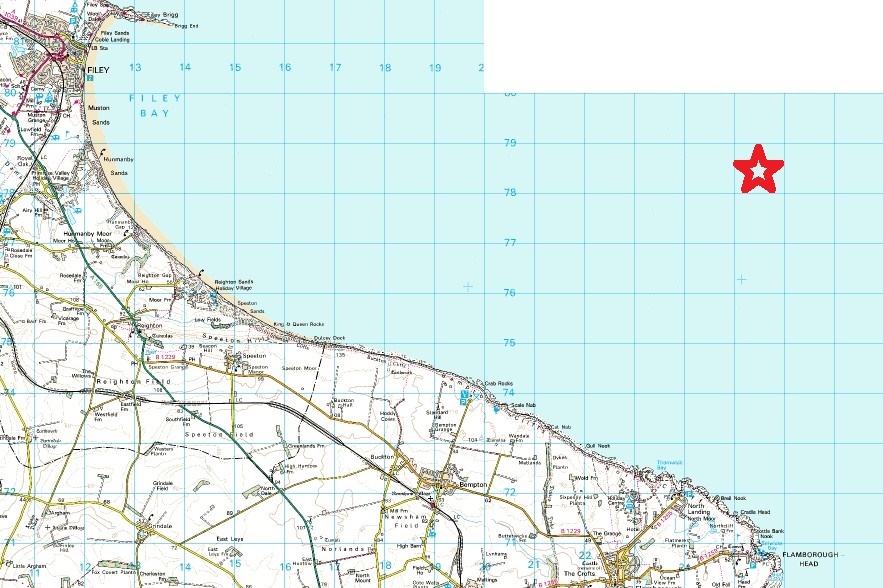Click the Wold Fm label
883x588 pixels.
pos(586,478)
